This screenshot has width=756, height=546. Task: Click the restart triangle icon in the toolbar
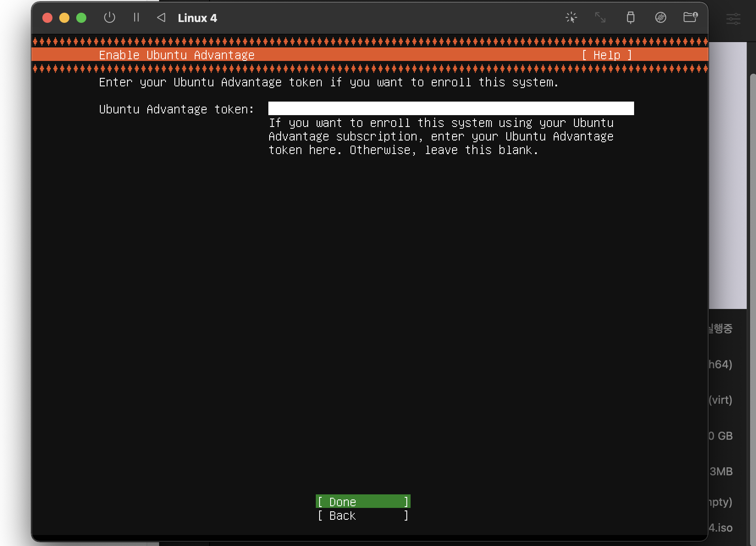(161, 18)
